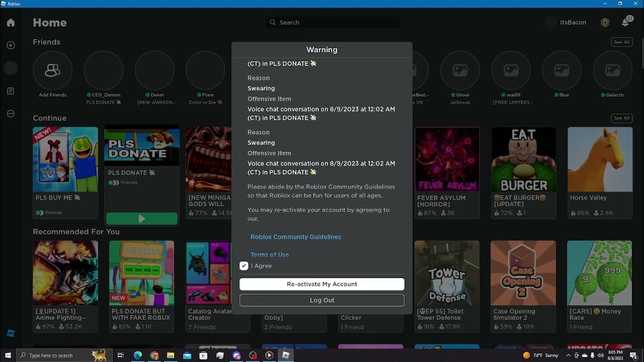644x362 pixels.
Task: Click taskbar search box
Action: pos(64,355)
